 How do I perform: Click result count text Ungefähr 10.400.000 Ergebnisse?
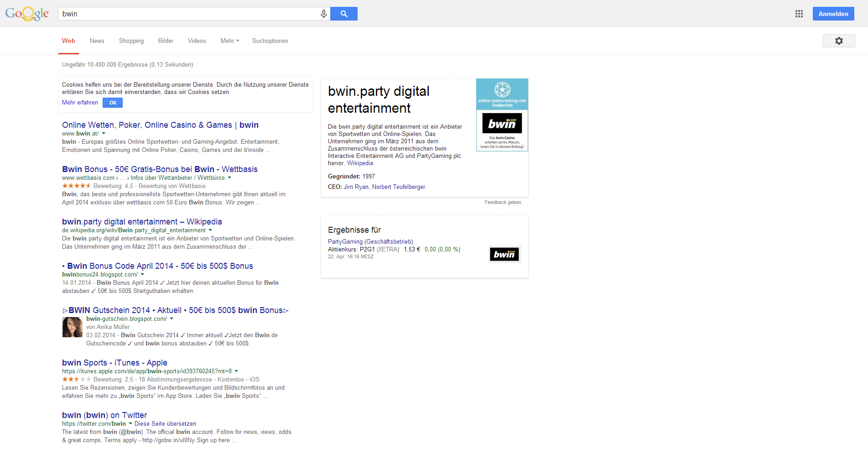pos(128,65)
